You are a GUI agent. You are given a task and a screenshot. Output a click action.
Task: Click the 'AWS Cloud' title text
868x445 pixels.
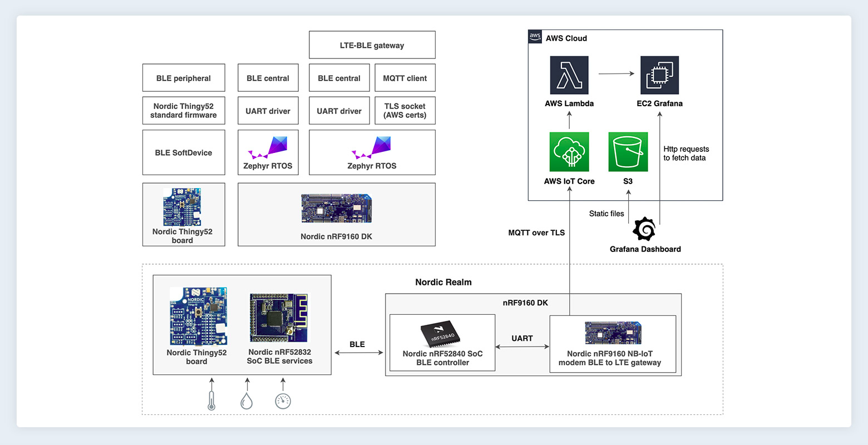click(x=566, y=38)
